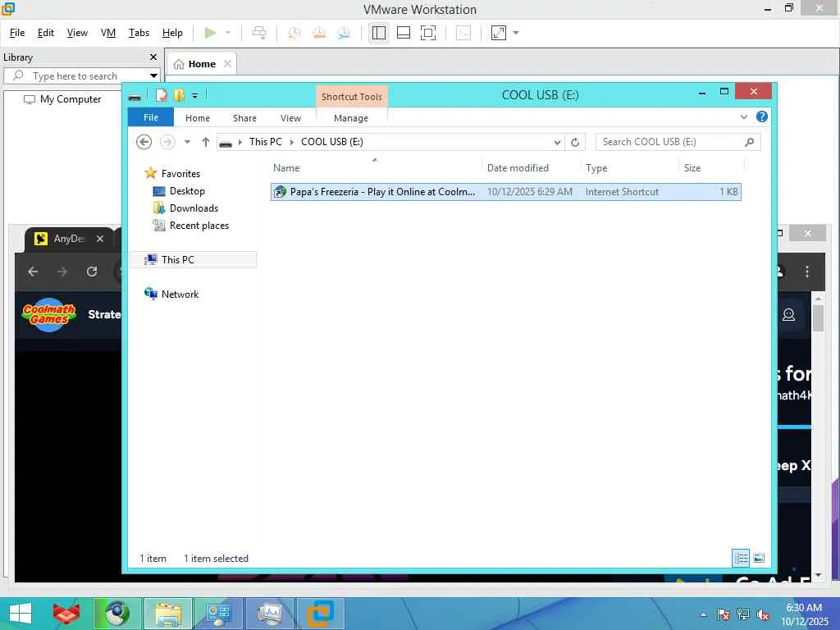Toggle the VMware library sidebar view
Image resolution: width=840 pixels, height=630 pixels.
pos(379,33)
